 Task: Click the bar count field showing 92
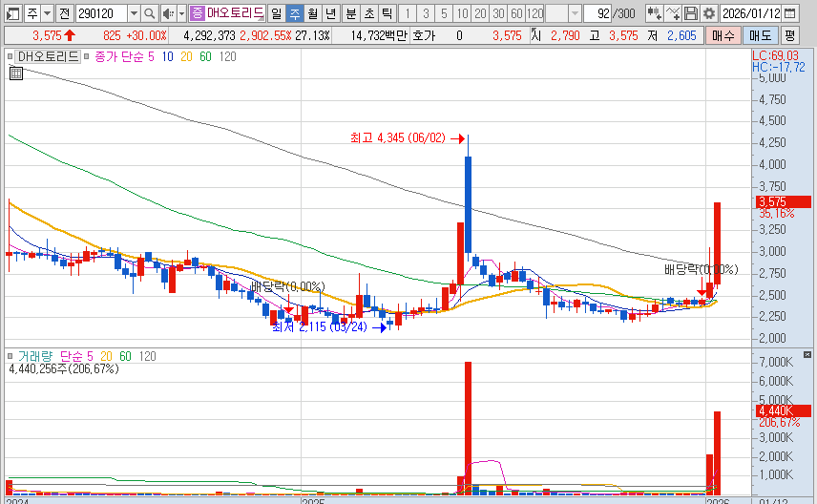pos(597,13)
